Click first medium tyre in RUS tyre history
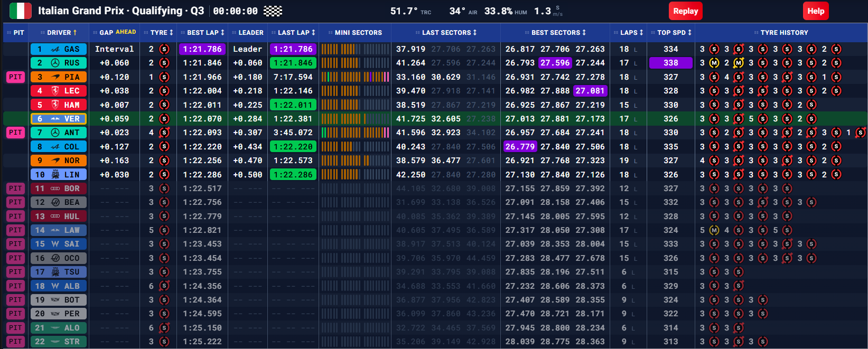The height and width of the screenshot is (349, 868). pyautogui.click(x=714, y=63)
